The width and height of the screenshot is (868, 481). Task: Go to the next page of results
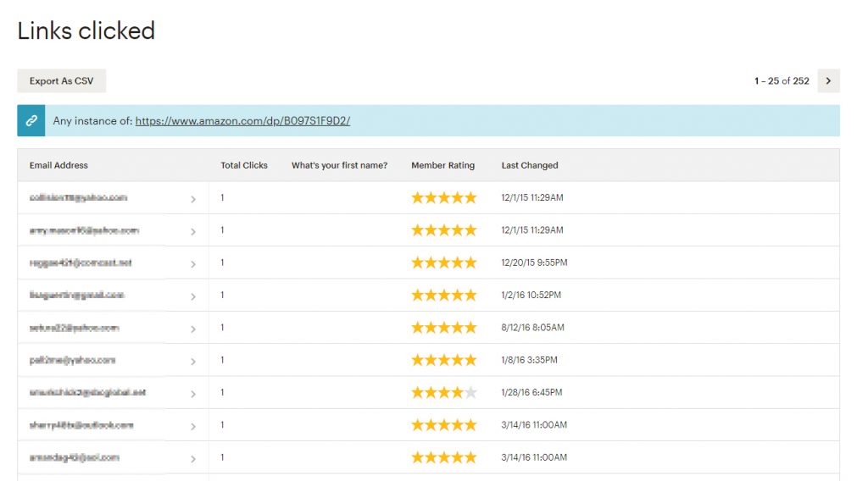coord(828,81)
